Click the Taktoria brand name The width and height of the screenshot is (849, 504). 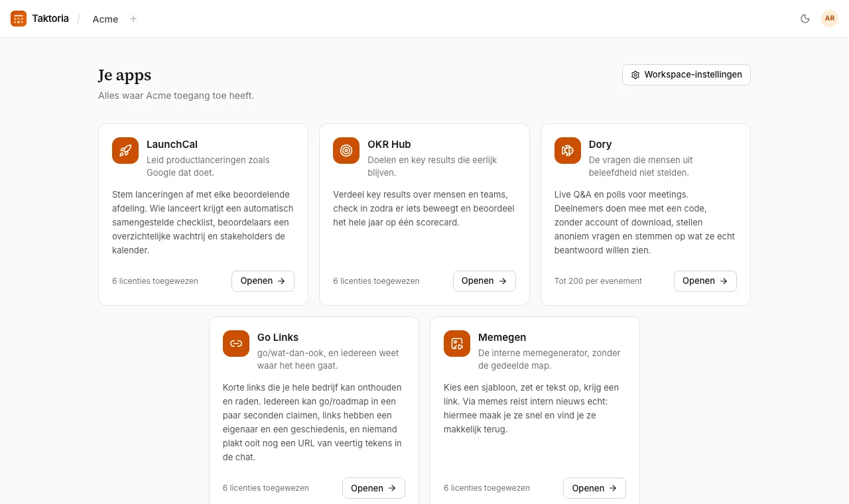coord(50,19)
